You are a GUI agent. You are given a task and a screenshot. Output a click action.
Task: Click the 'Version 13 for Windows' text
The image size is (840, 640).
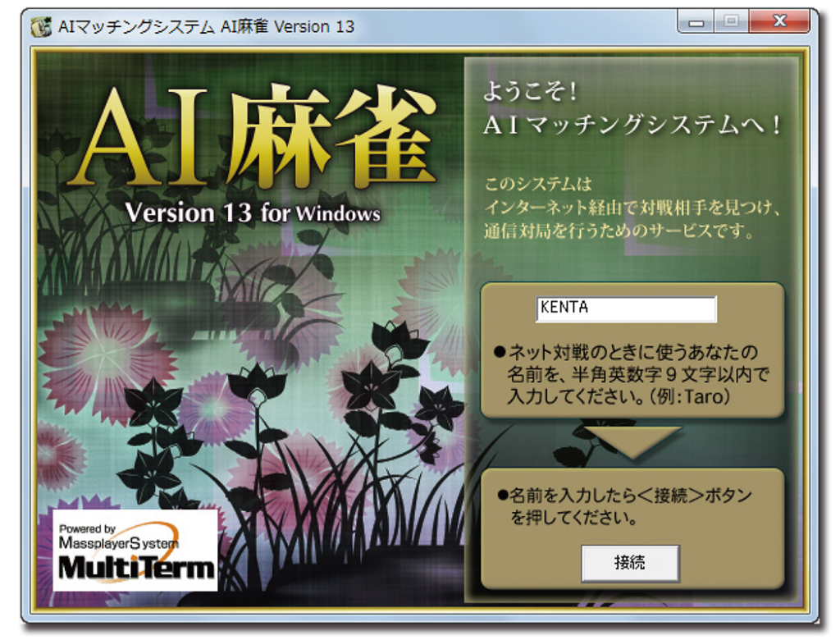tap(253, 213)
